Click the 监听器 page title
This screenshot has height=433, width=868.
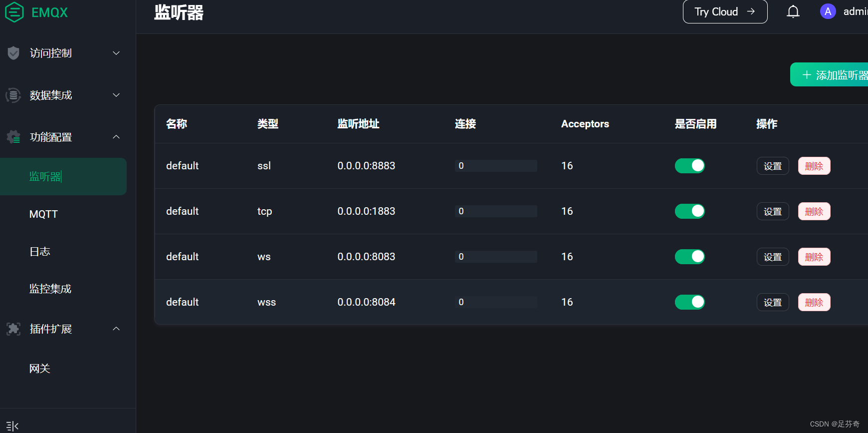[x=179, y=12]
